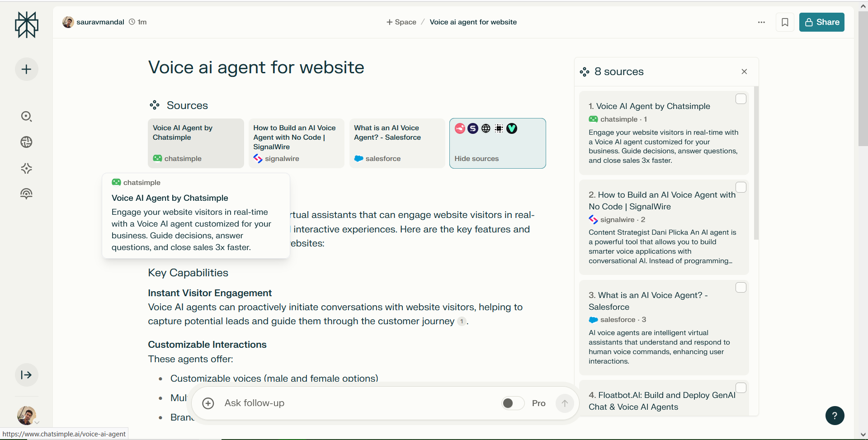
Task: Start a new thread with the plus icon
Action: [x=26, y=69]
